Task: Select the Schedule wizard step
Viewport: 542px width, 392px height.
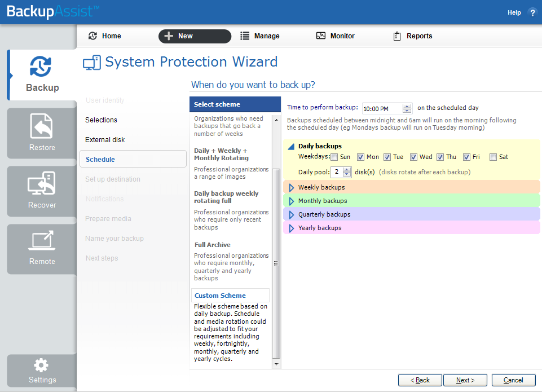Action: pyautogui.click(x=133, y=159)
